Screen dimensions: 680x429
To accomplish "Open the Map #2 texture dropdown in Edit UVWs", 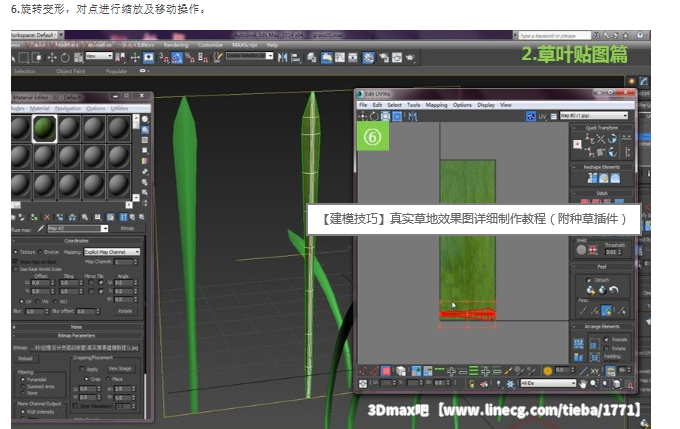I will click(596, 116).
